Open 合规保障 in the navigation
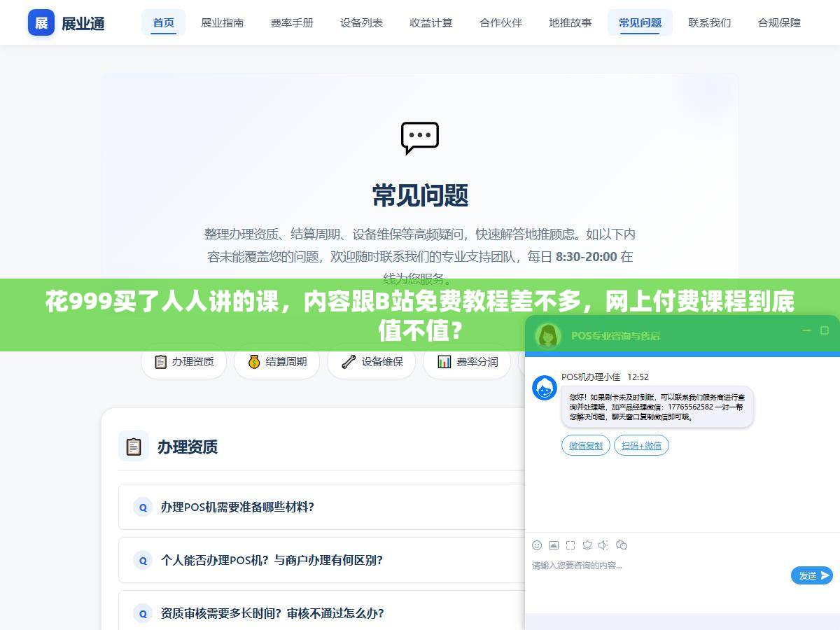Image resolution: width=840 pixels, height=630 pixels. point(779,22)
